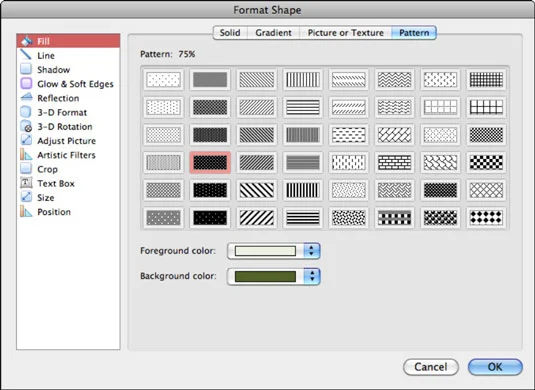Select 3-D Format in the list
The image size is (535, 390).
point(68,113)
